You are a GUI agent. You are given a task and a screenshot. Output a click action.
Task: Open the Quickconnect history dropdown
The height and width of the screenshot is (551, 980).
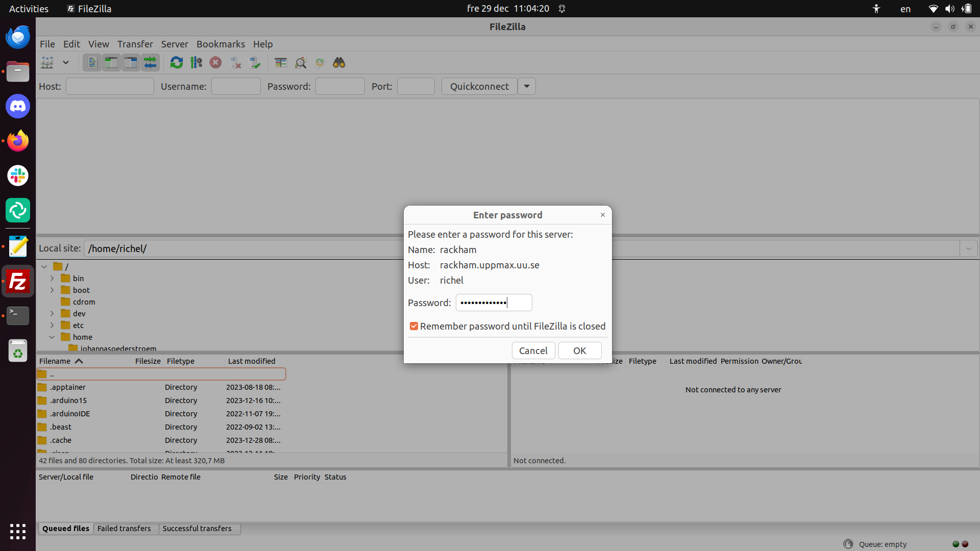tap(527, 86)
